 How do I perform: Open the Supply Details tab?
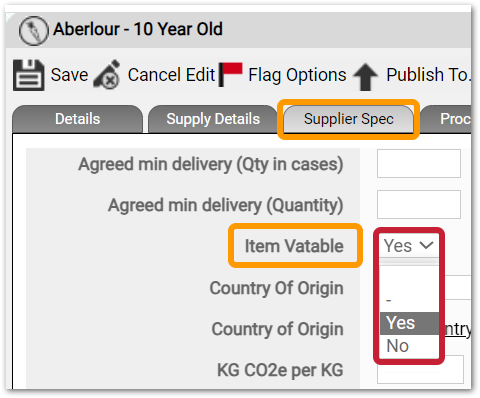pyautogui.click(x=213, y=119)
